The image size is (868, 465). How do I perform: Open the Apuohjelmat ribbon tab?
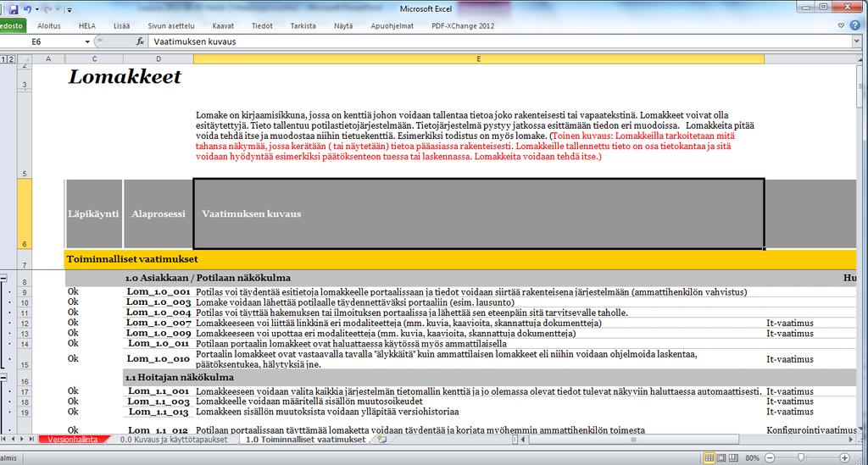[x=392, y=25]
